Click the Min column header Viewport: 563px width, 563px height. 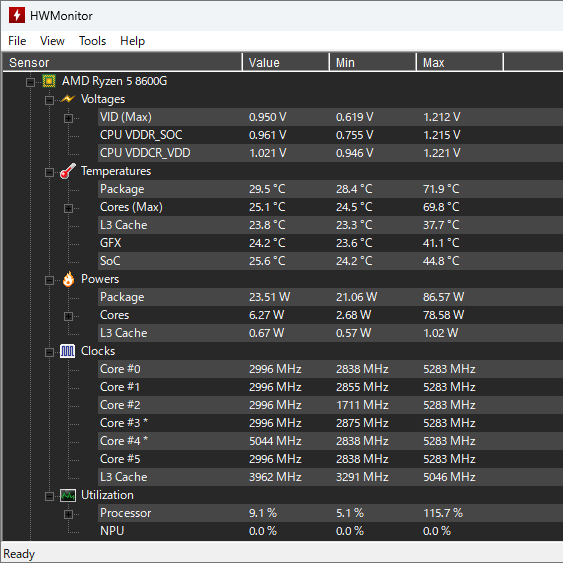[x=373, y=62]
